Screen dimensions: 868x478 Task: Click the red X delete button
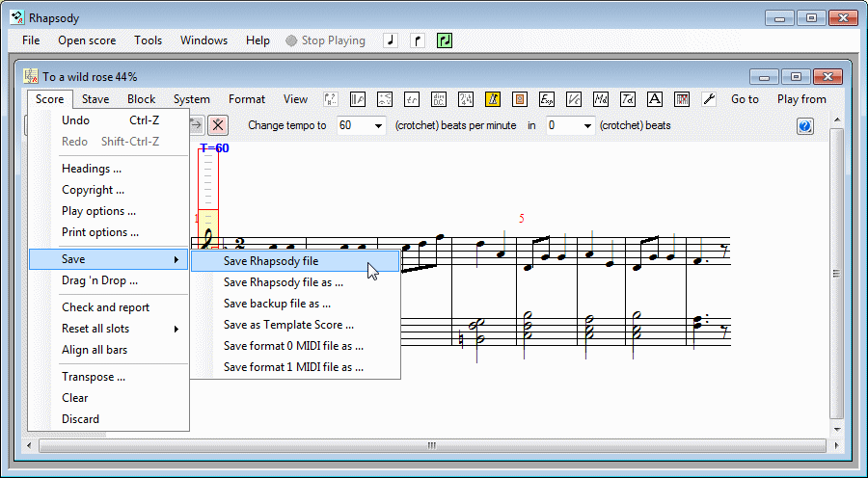click(218, 125)
